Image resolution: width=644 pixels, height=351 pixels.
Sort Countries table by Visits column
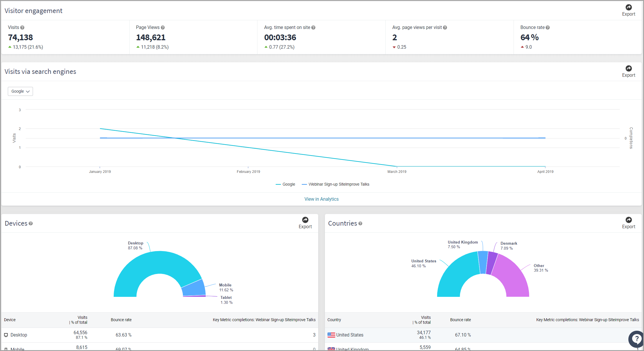pyautogui.click(x=422, y=320)
